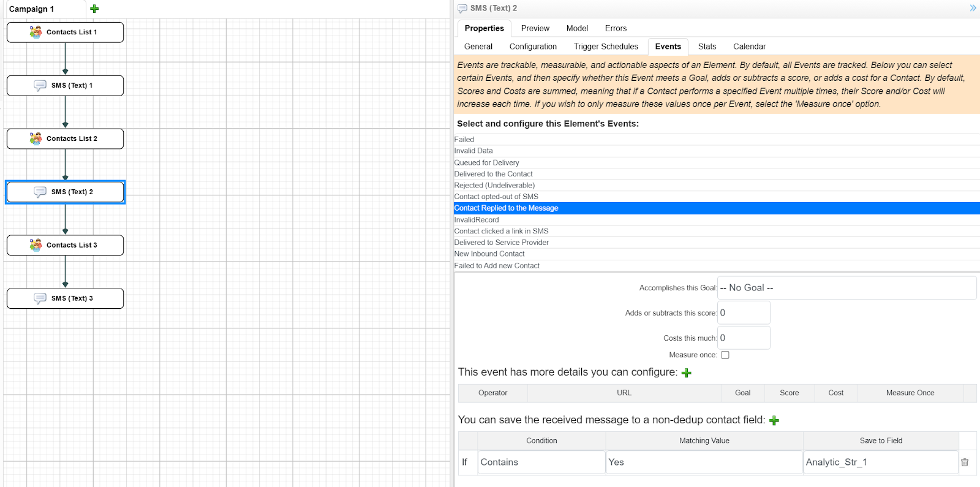Open the Model tab

click(x=577, y=28)
